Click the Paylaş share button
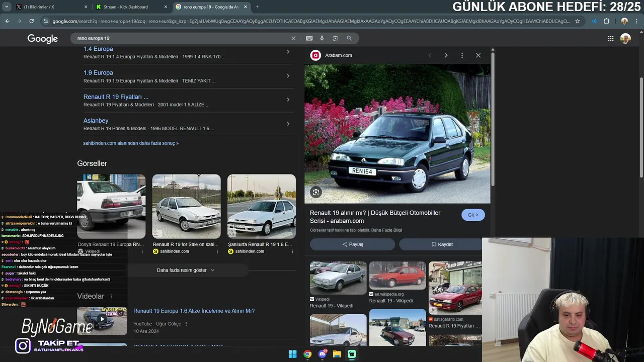The image size is (644, 362). (x=352, y=244)
